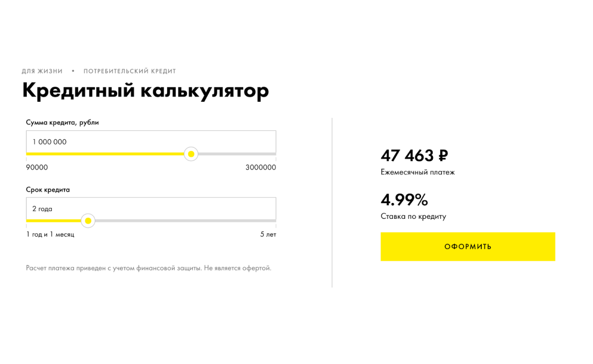593x364 pixels.
Task: Open the ПОТРЕБИТЕЛЬСКИЙ КРЕДИТ breadcrumb link
Action: [x=129, y=71]
